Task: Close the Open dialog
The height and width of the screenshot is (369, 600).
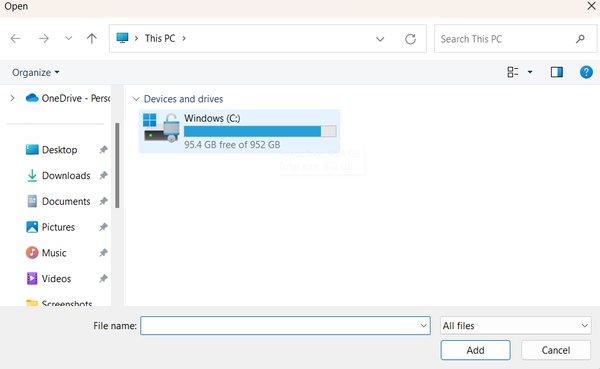Action: (591, 6)
